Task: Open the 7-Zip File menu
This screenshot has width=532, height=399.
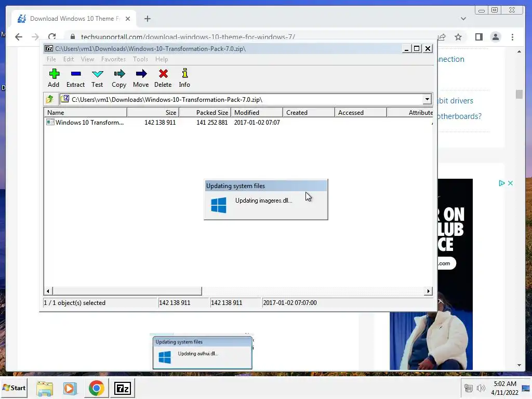Action: (51, 59)
